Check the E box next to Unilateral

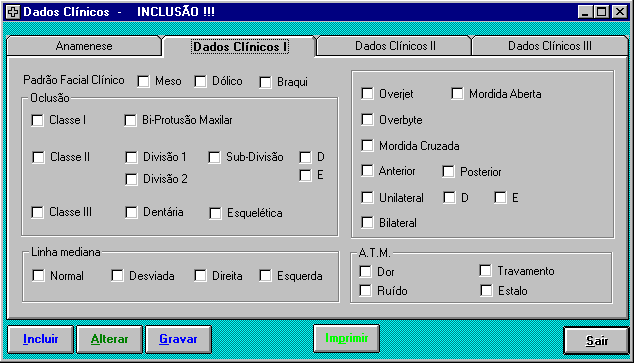500,198
